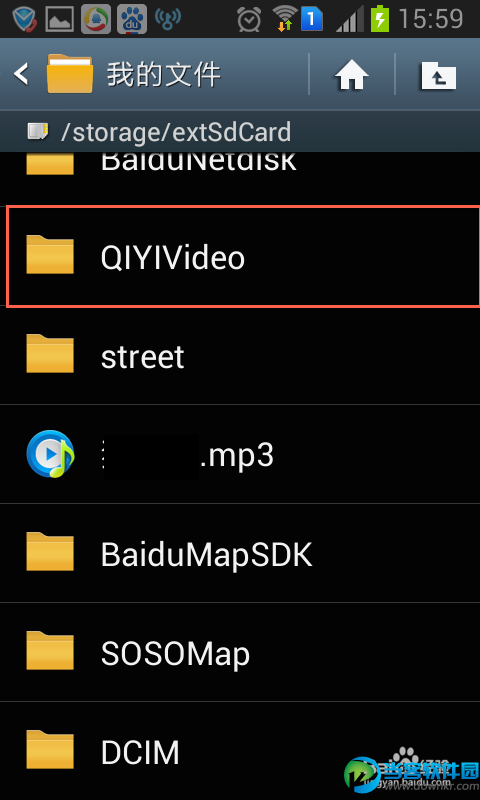Viewport: 480px width, 800px height.
Task: Tap the up-one-level folder icon
Action: tap(438, 74)
